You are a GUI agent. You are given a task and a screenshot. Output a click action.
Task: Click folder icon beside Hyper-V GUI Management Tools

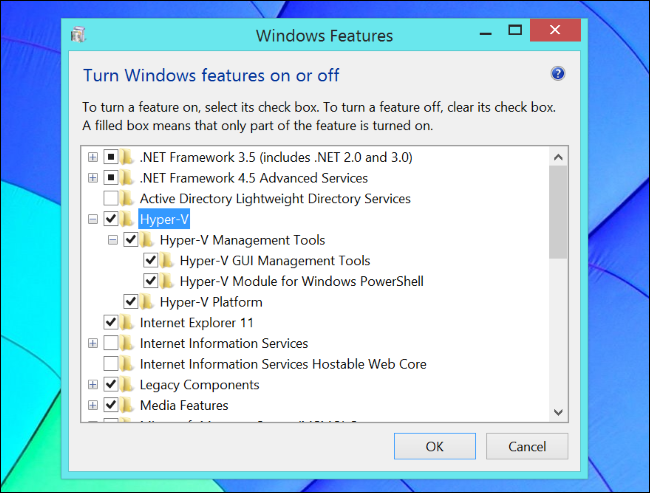[167, 261]
